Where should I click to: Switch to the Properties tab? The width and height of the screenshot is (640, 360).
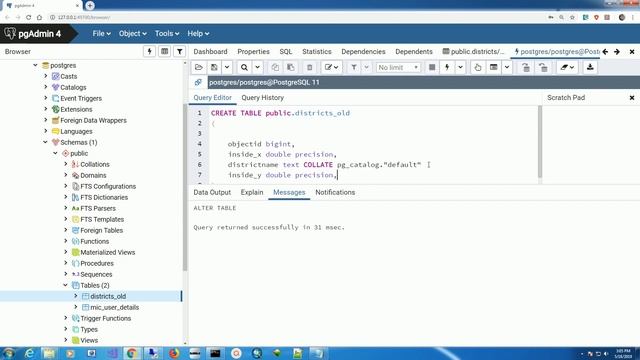pos(253,51)
